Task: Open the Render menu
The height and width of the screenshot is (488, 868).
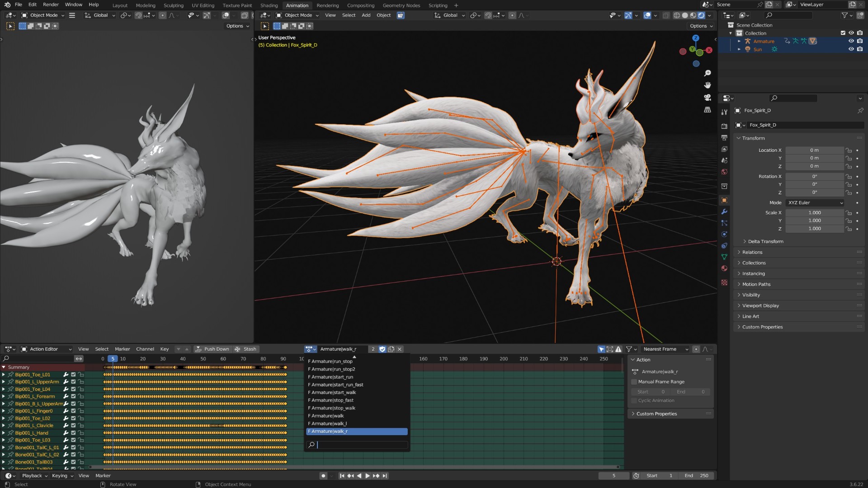Action: 51,5
